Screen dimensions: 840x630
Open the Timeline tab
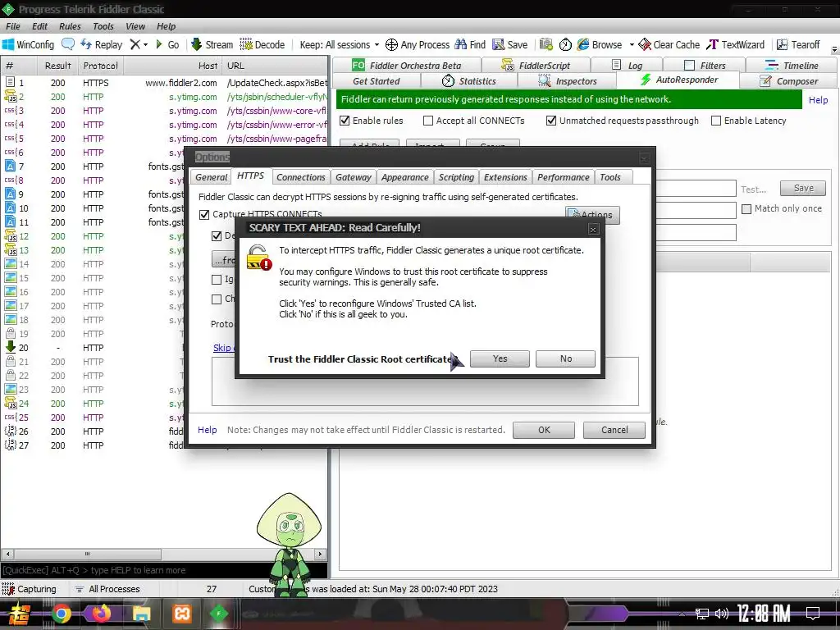[x=792, y=66]
